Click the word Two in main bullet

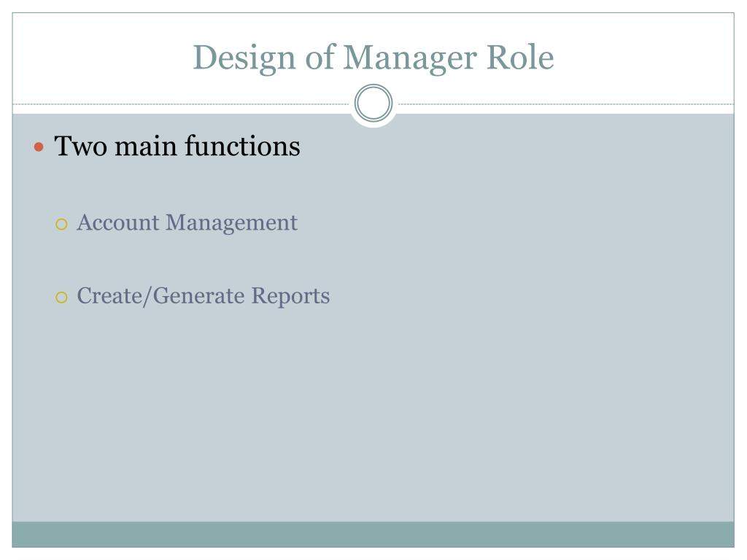click(x=81, y=146)
